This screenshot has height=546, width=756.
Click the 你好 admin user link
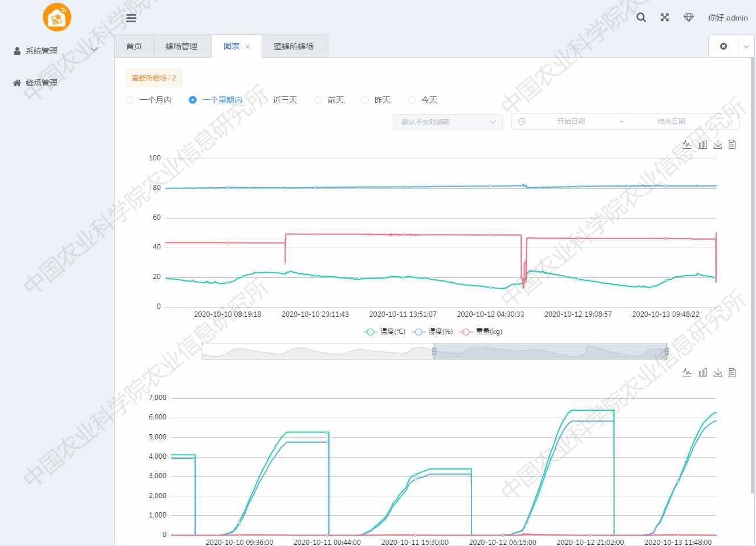point(727,18)
